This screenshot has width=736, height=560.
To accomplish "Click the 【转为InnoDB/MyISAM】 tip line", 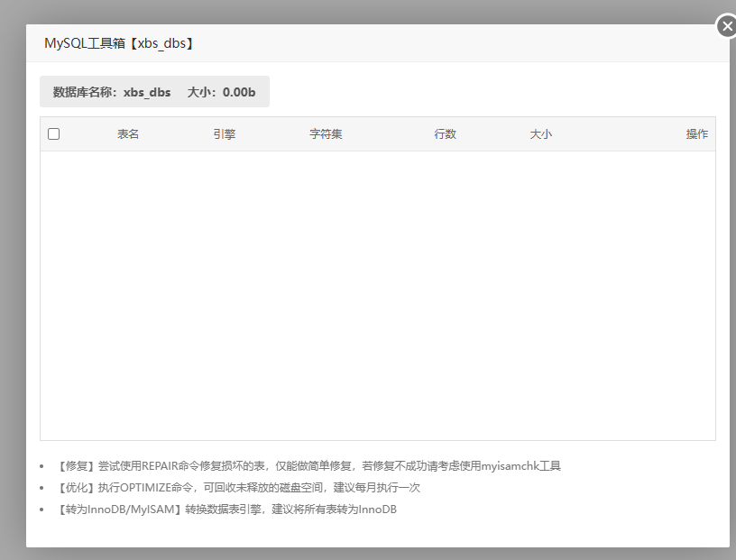I will [x=226, y=510].
